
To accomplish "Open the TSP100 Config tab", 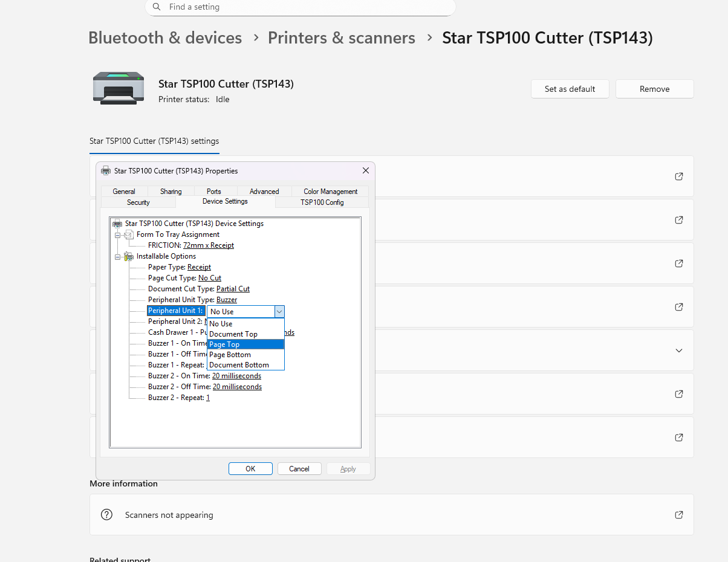I will [322, 202].
